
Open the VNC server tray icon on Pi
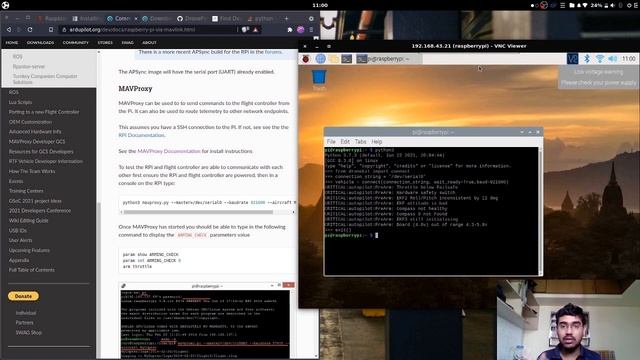573,59
